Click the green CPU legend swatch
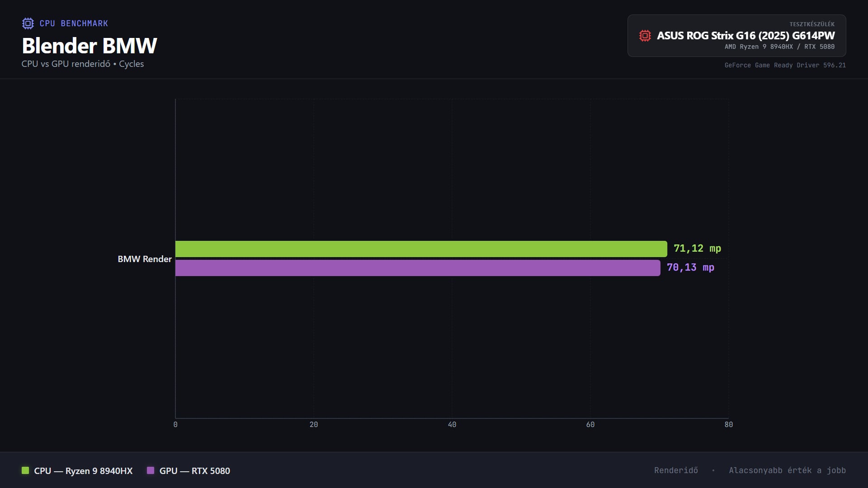 pyautogui.click(x=25, y=470)
